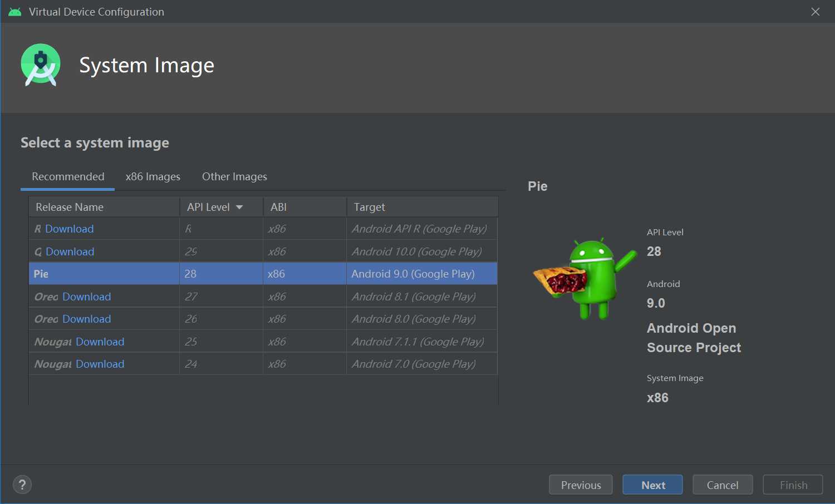The image size is (835, 504).
Task: Click Android Open Source Project text
Action: coord(694,338)
